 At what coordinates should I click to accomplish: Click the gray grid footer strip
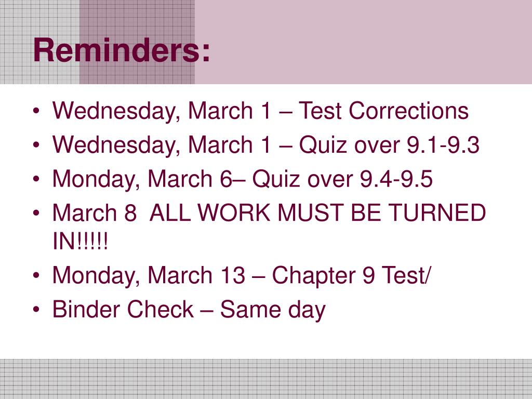[266, 379]
